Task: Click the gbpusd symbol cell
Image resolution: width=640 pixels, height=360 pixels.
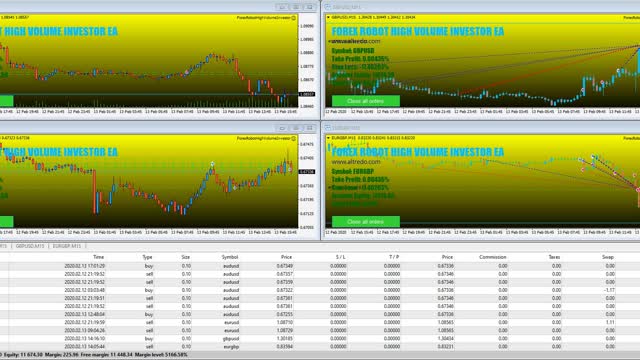Action: (231, 338)
